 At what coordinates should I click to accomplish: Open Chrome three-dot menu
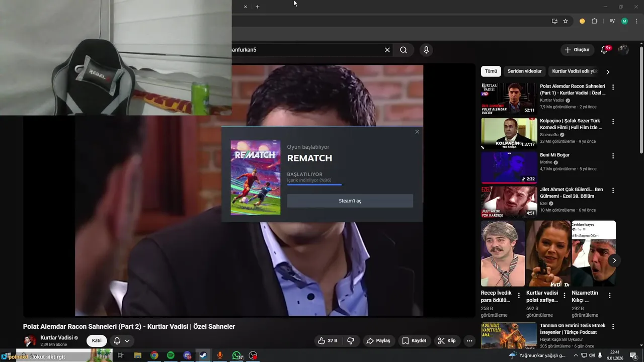(636, 21)
